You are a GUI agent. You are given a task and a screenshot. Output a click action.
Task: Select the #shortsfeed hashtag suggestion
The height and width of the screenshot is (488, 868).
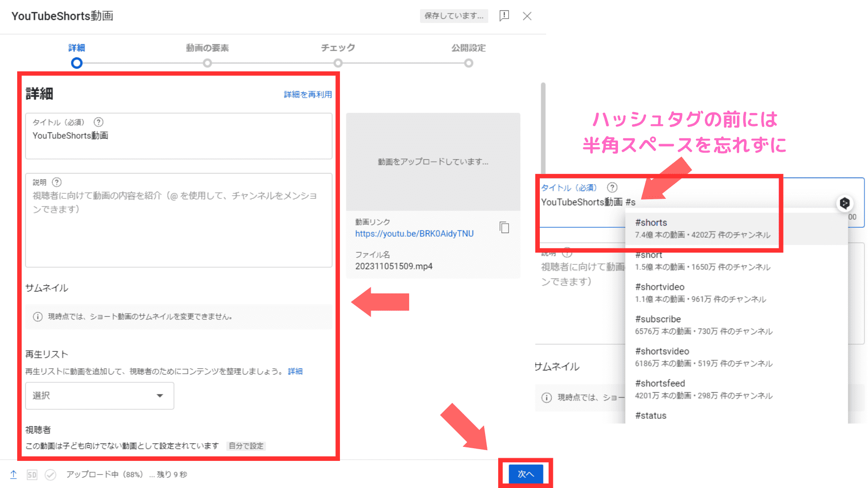pos(736,389)
